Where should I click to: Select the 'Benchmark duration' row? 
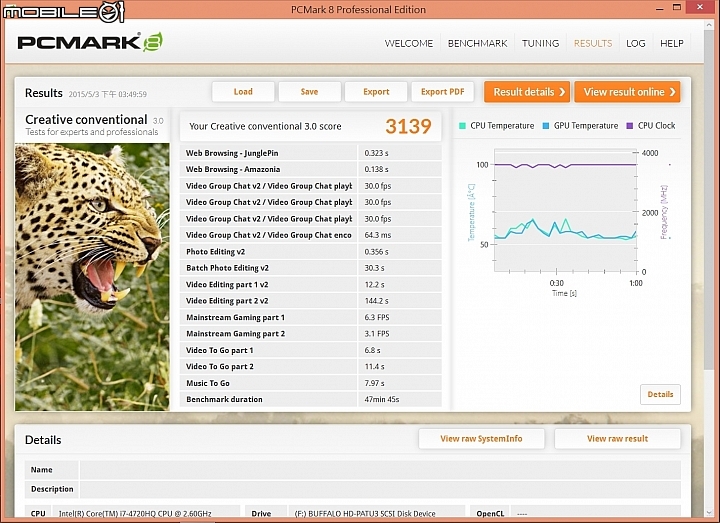[x=310, y=399]
